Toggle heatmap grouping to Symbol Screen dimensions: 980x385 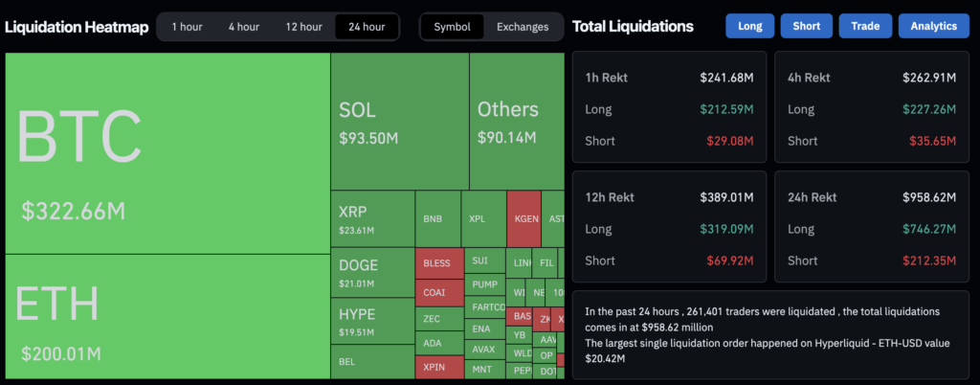click(452, 27)
